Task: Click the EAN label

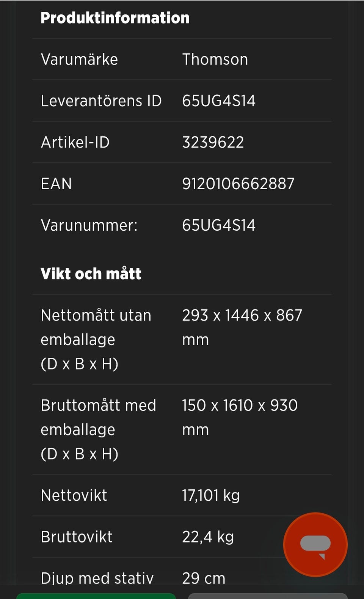Action: (56, 184)
